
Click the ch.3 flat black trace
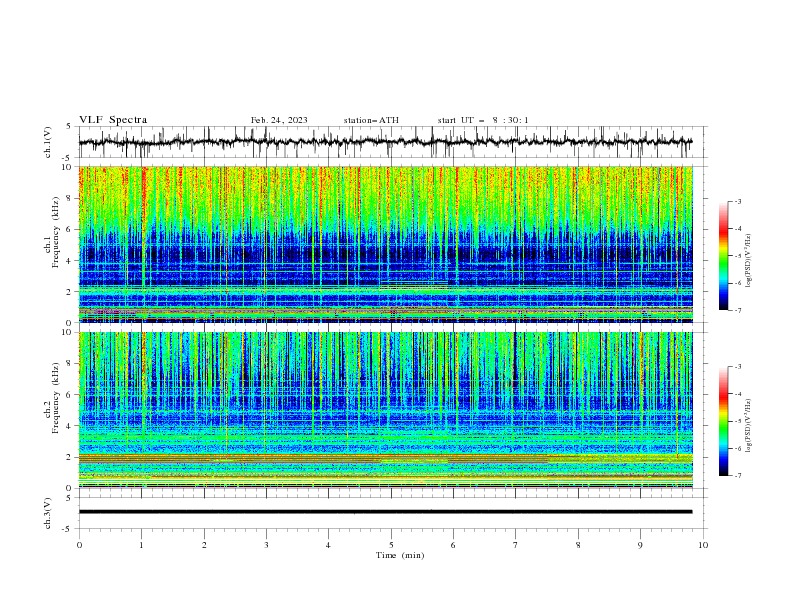[x=385, y=512]
